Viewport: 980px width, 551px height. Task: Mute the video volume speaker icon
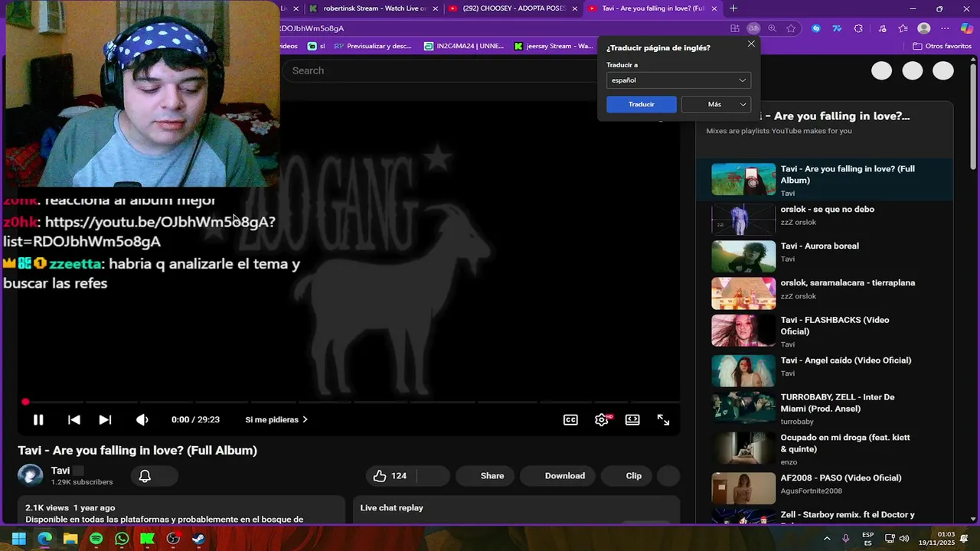click(142, 419)
